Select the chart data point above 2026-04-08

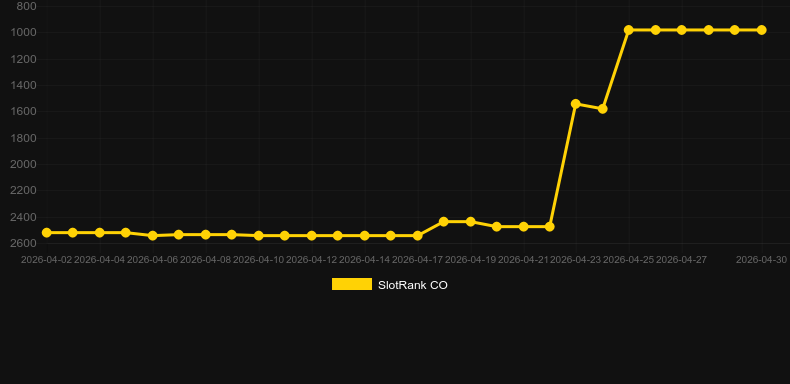[206, 235]
